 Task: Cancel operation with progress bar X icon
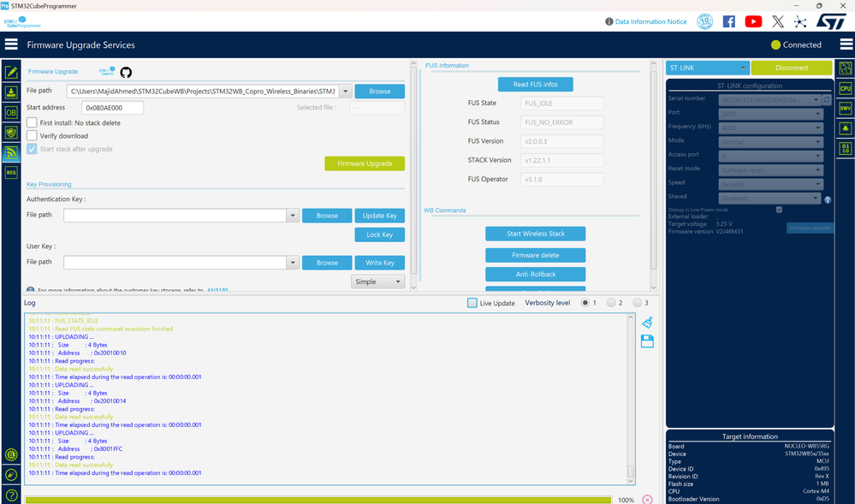pyautogui.click(x=647, y=500)
